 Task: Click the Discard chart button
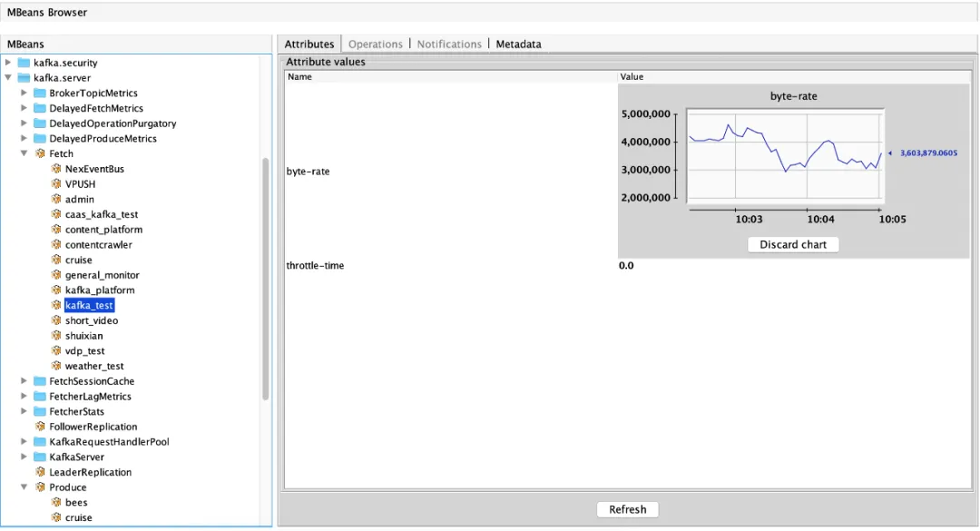(793, 244)
